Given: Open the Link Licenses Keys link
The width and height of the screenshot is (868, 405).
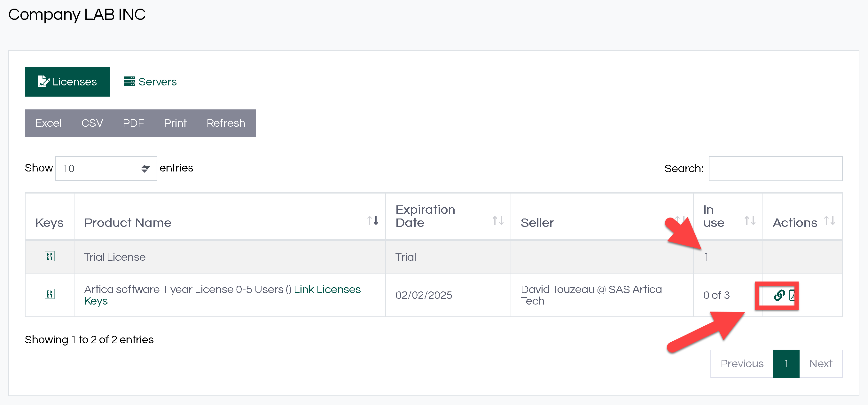Looking at the screenshot, I should (x=327, y=289).
